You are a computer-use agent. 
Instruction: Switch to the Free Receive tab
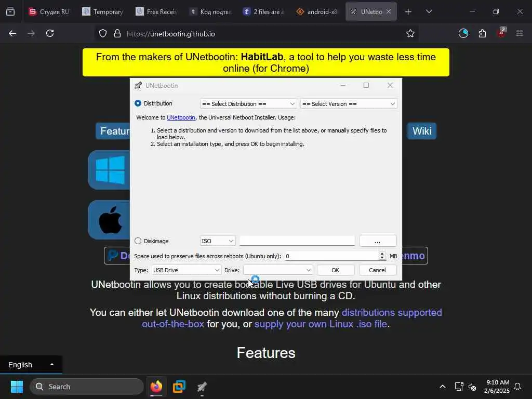[x=157, y=11]
